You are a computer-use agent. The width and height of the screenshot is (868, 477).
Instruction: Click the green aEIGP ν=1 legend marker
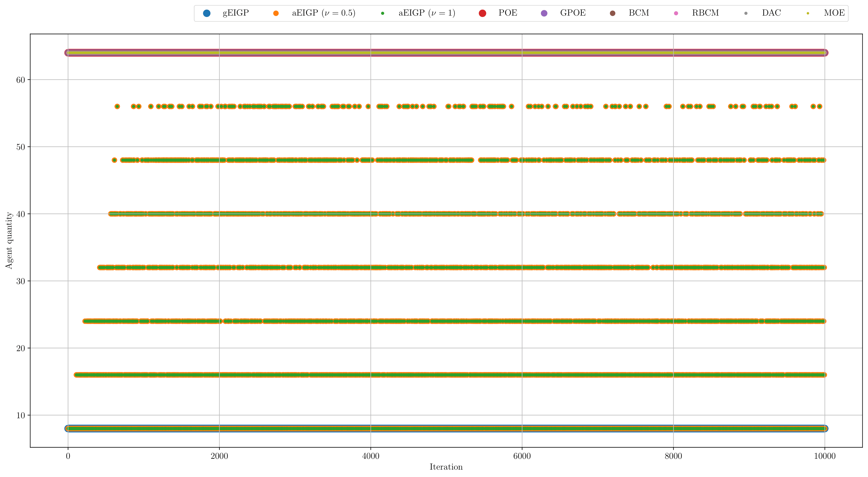click(x=382, y=13)
